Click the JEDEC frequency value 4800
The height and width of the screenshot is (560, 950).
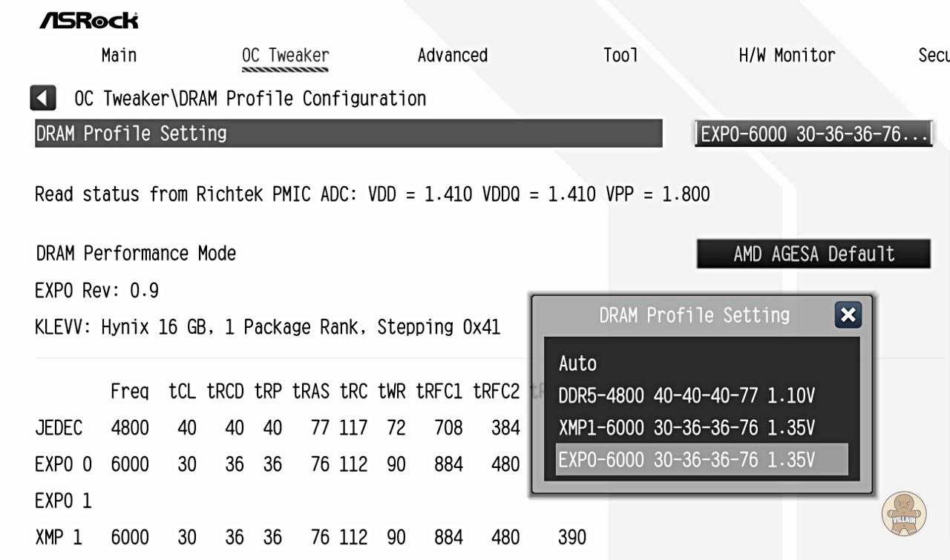pos(130,428)
